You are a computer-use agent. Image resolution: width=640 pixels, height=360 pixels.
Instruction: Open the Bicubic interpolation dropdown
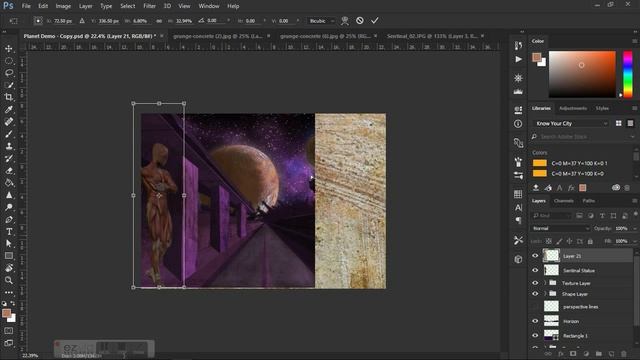[x=321, y=21]
